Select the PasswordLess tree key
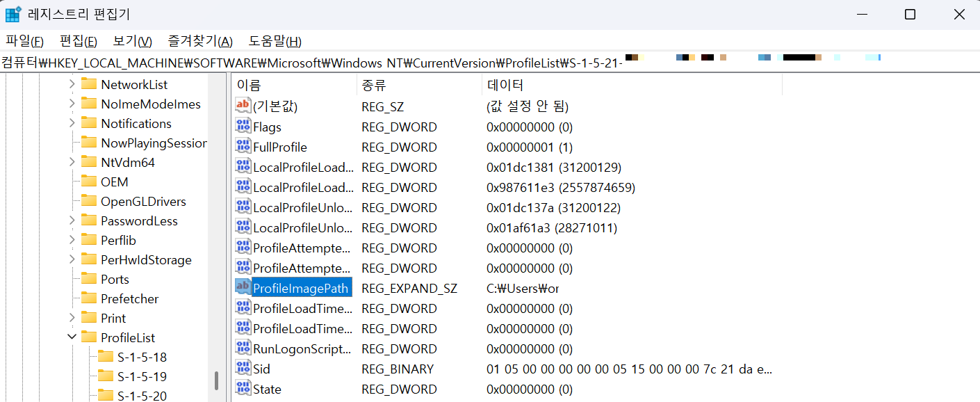980x402 pixels. tap(139, 220)
